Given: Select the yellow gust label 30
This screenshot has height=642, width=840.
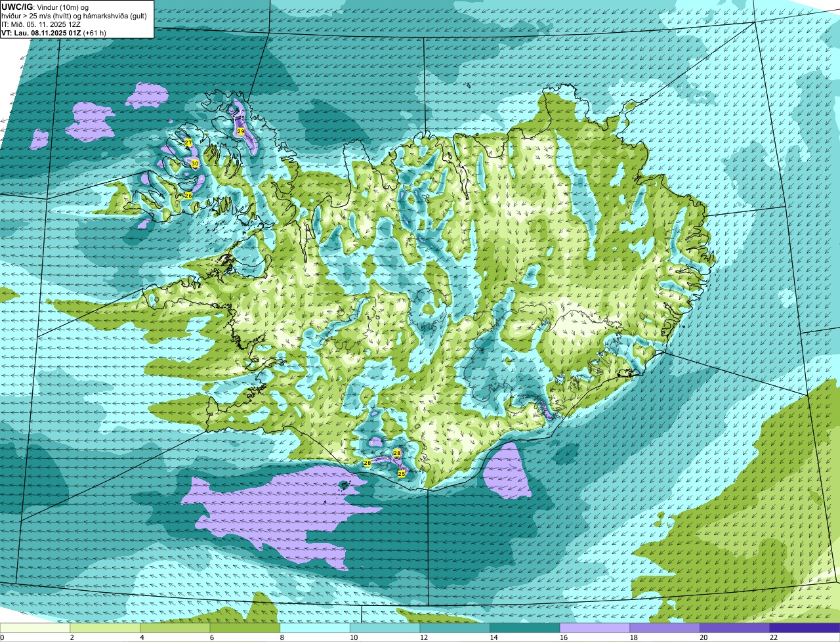Looking at the screenshot, I should 194,163.
